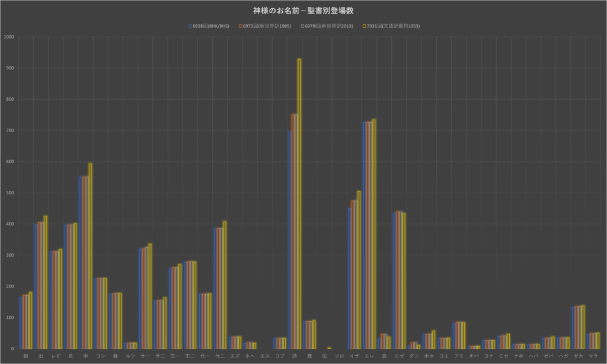
Task: Click the gray 新世界訳2013 legend marker
Action: (302, 26)
